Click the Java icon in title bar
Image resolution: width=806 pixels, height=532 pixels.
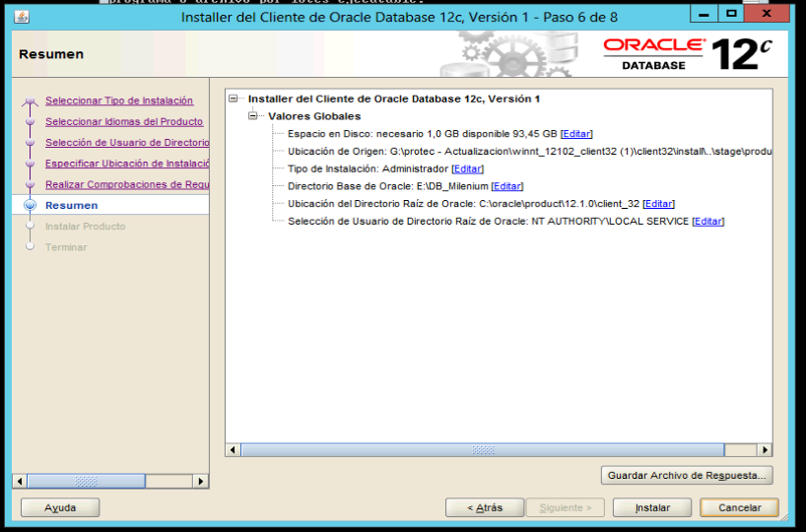[22, 17]
